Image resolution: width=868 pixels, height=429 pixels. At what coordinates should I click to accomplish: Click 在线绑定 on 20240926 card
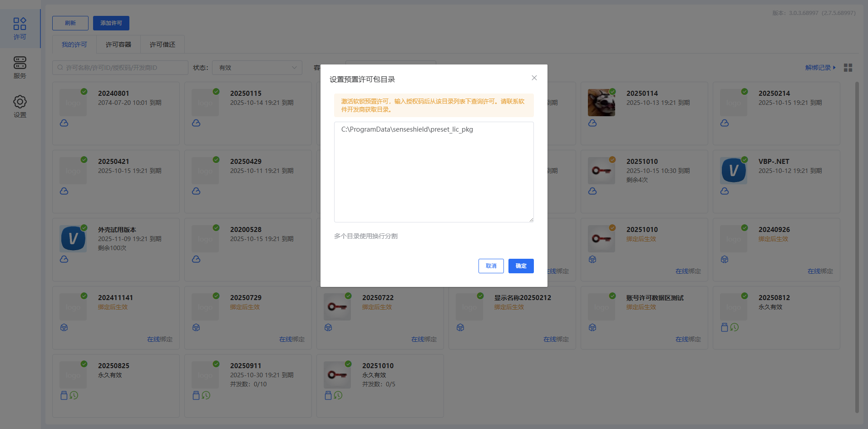820,271
